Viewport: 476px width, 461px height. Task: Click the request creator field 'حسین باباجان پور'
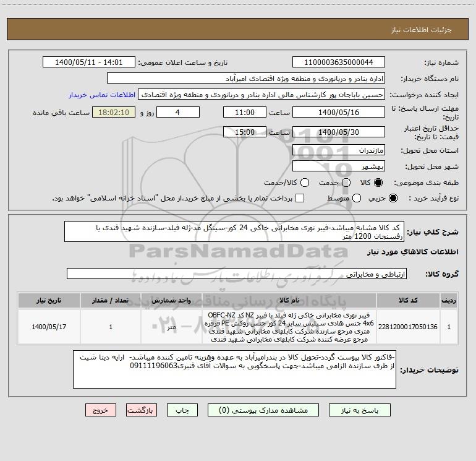(x=261, y=95)
